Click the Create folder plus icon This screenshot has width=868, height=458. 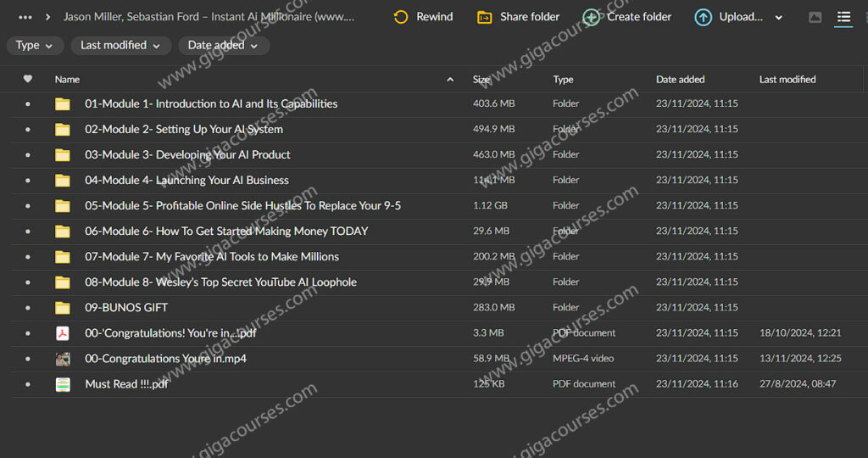pyautogui.click(x=591, y=17)
